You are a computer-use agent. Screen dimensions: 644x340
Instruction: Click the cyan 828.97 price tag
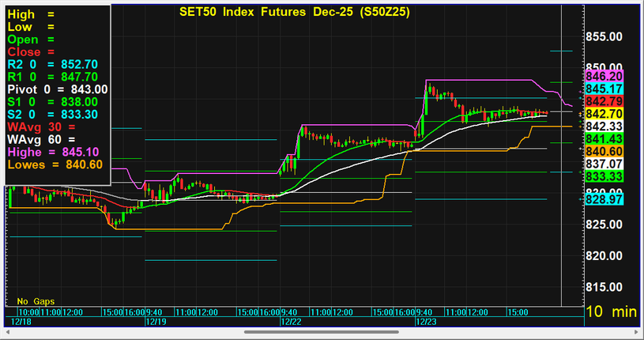pyautogui.click(x=604, y=202)
